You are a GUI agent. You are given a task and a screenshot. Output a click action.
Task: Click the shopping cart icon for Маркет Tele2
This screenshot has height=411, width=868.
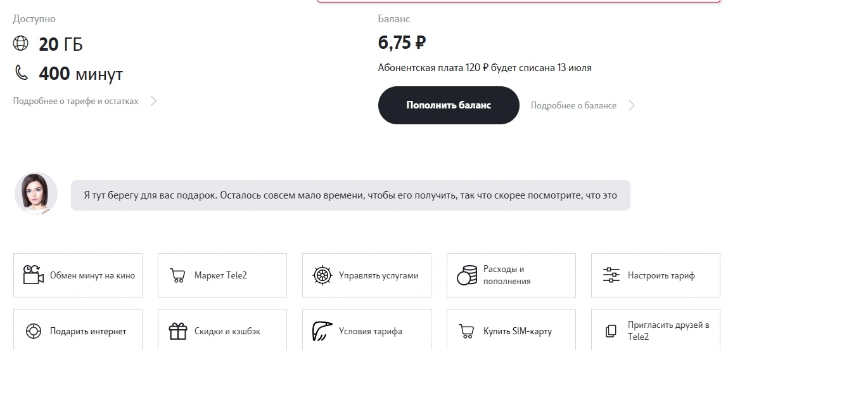point(177,275)
